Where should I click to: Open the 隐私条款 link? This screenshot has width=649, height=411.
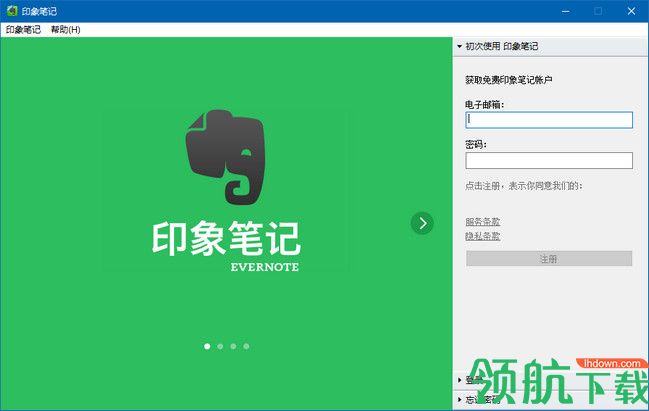tap(483, 236)
